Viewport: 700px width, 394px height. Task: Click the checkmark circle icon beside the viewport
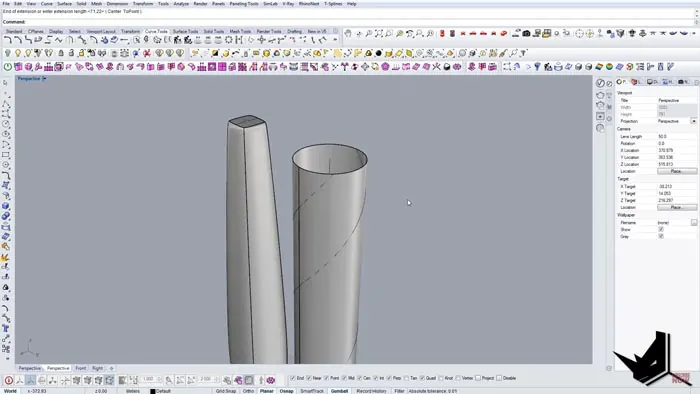pos(600,83)
